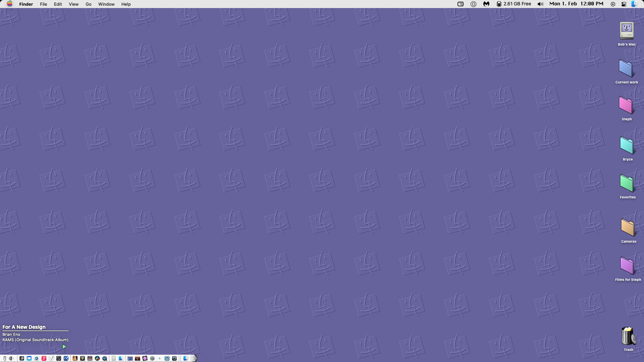Viewport: 644px width, 362px height.
Task: Open the View menu
Action: pyautogui.click(x=73, y=4)
